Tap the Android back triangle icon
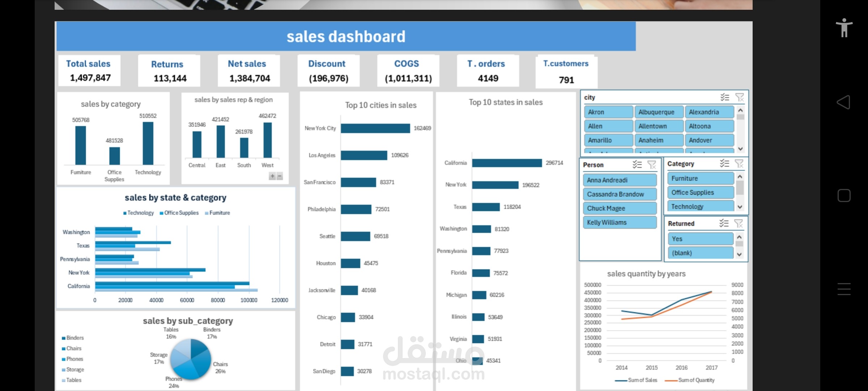 (x=843, y=102)
